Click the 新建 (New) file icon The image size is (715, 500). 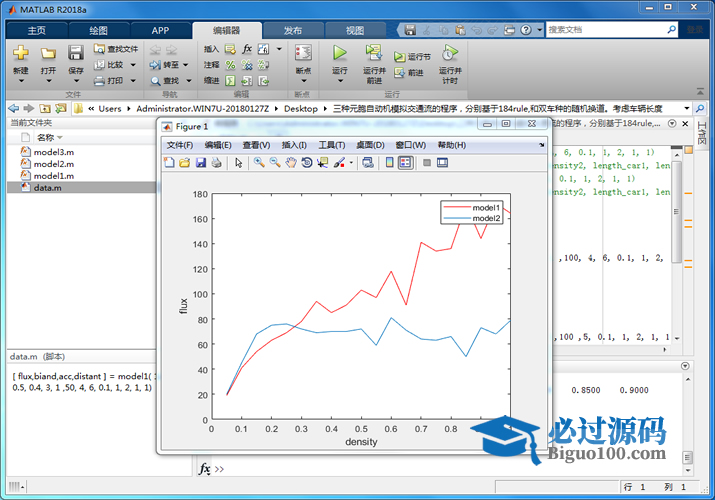[x=21, y=53]
